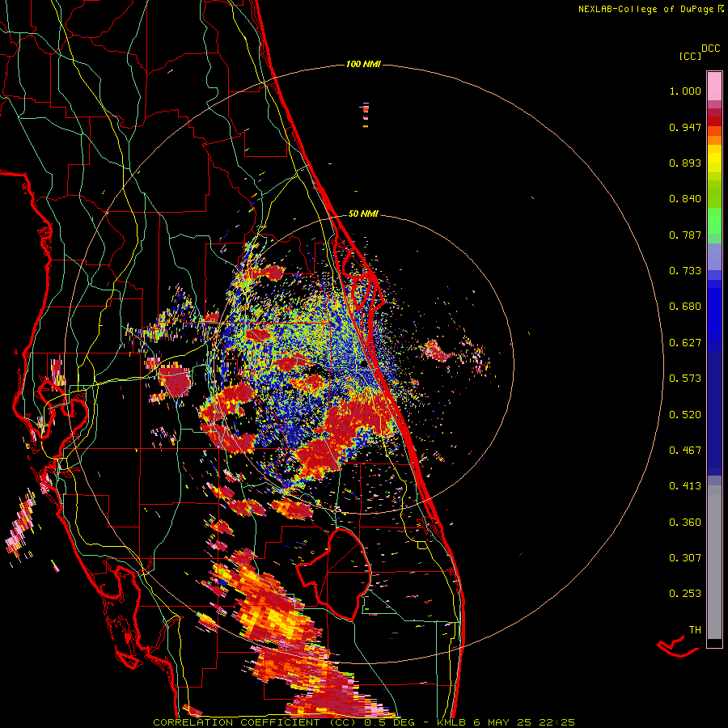Select the 0.307 scale value
Image resolution: width=728 pixels, height=728 pixels.
(685, 558)
